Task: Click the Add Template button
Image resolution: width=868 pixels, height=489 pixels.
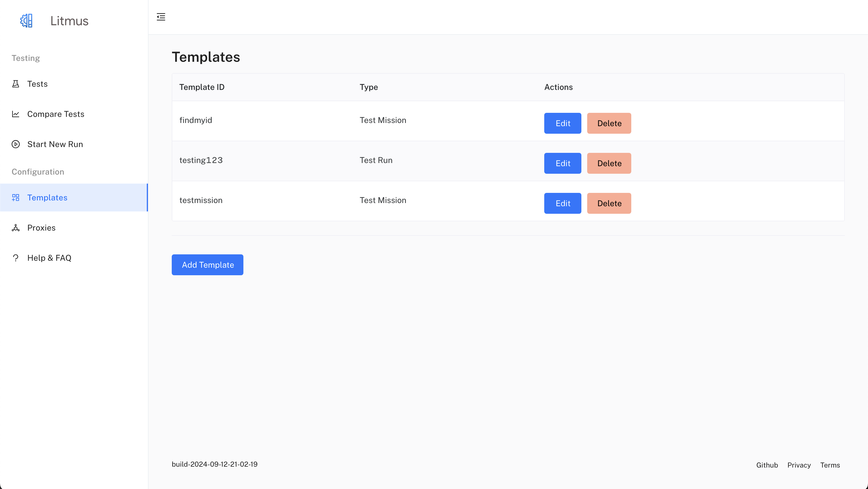Action: click(x=207, y=265)
